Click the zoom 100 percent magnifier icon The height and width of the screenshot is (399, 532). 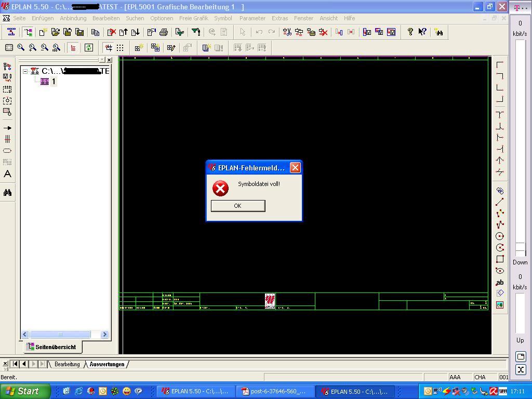click(x=56, y=48)
